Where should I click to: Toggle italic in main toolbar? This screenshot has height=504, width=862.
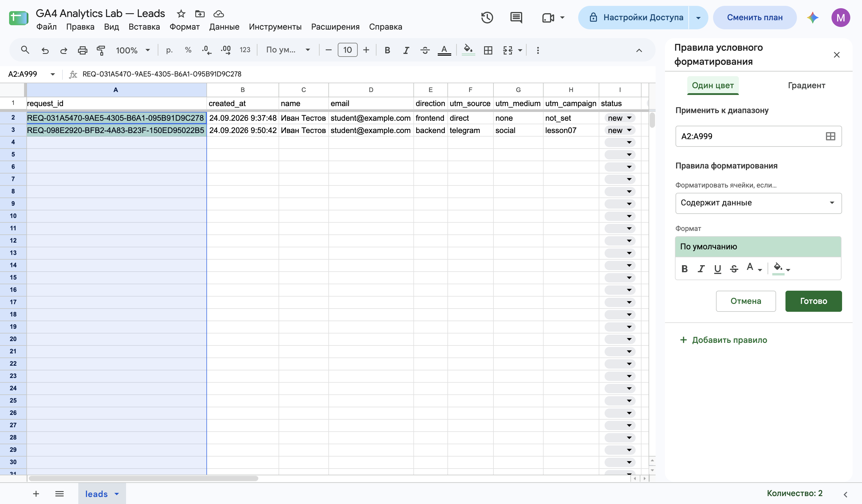coord(406,51)
